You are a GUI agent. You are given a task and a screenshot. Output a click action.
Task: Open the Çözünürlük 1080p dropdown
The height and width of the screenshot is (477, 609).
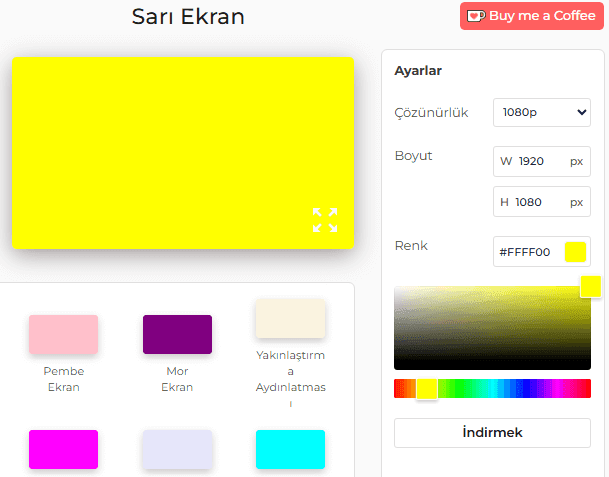pos(542,112)
